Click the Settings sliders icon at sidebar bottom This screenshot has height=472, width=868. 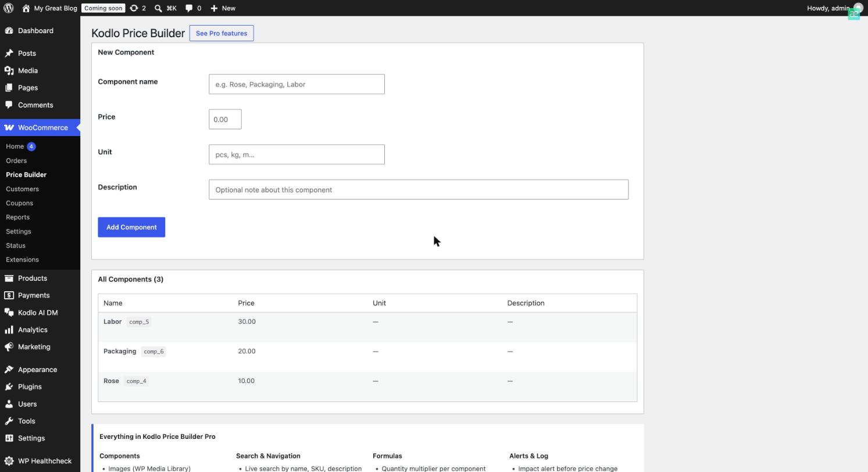(x=9, y=438)
